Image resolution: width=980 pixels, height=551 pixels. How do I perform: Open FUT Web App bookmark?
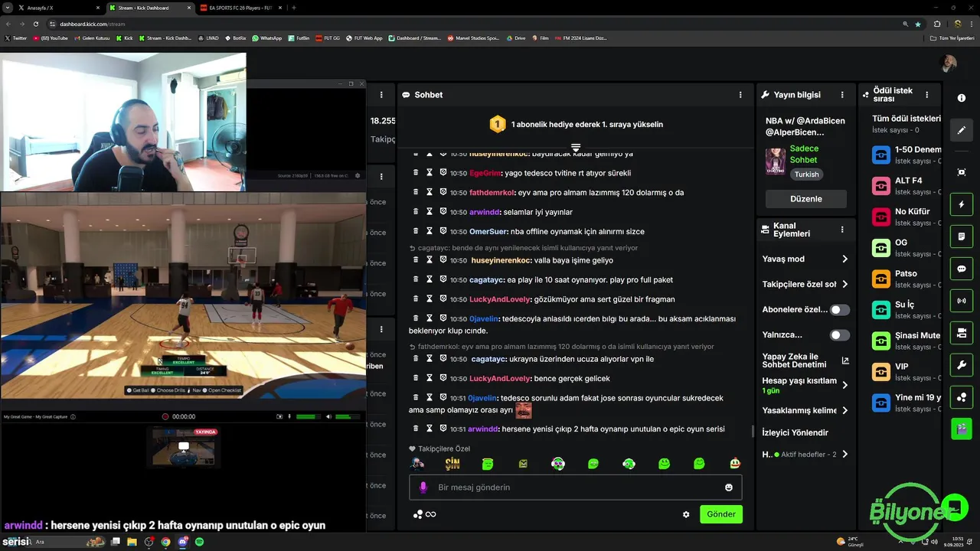pos(364,37)
